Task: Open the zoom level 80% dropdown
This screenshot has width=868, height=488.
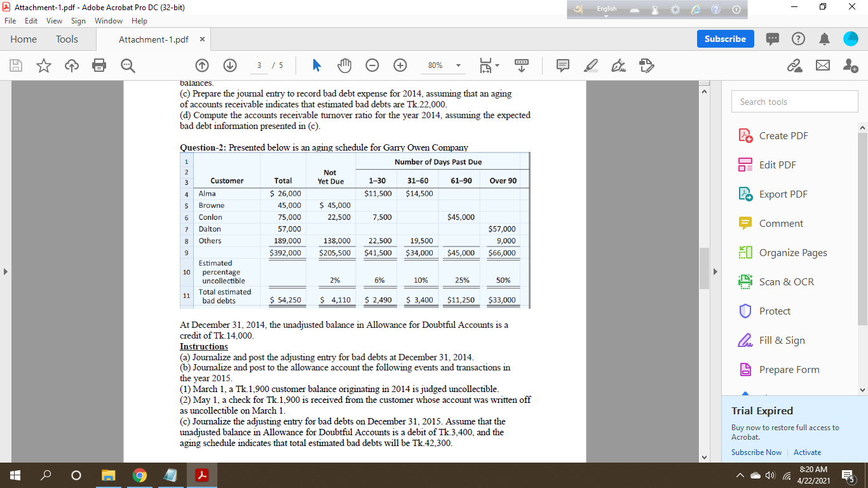Action: tap(444, 65)
